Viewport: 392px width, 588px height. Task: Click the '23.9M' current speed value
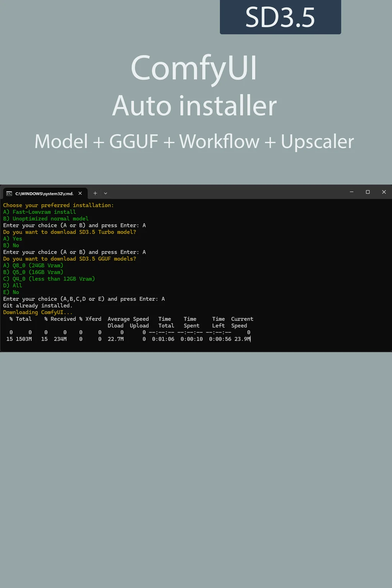pyautogui.click(x=242, y=339)
